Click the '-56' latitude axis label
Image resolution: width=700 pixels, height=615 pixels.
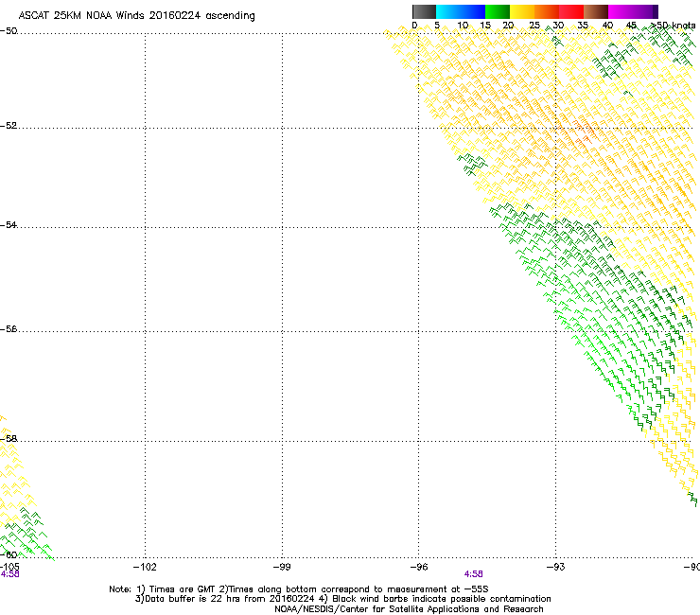[x=9, y=328]
